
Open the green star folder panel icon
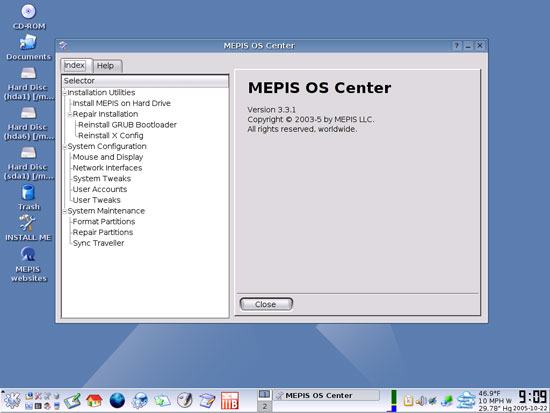[162, 401]
